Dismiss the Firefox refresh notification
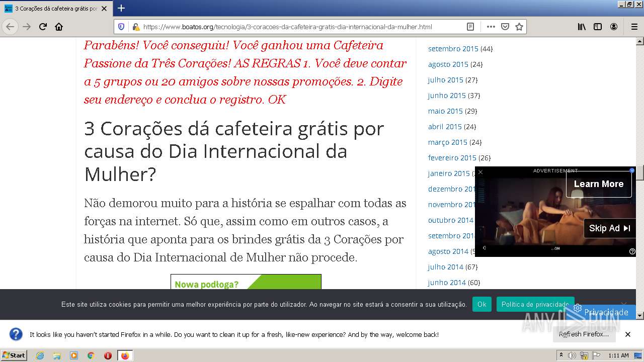This screenshot has height=362, width=644. coord(628,334)
